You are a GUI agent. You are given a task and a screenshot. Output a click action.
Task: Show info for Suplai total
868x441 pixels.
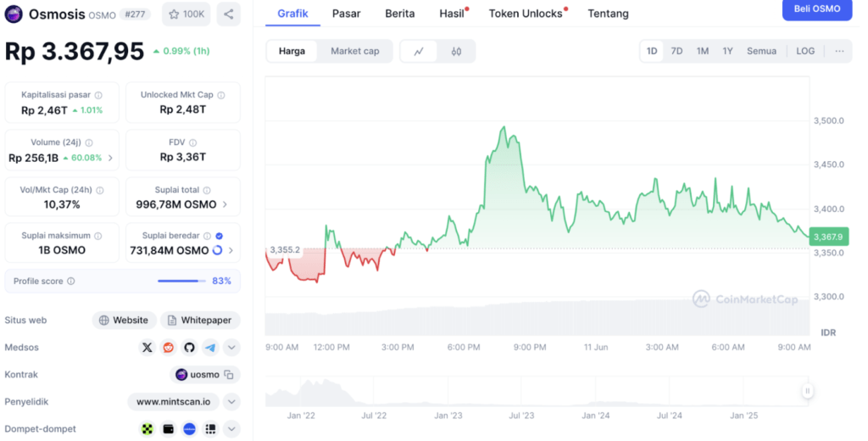point(207,191)
